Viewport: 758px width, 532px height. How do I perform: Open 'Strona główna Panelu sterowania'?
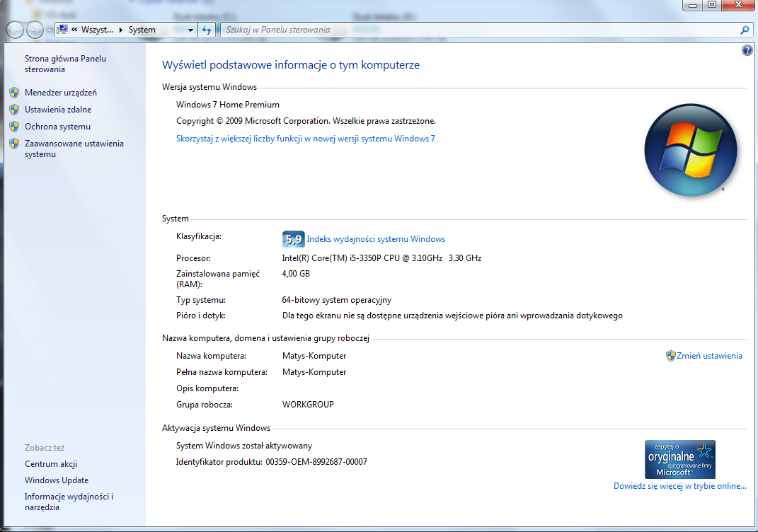(65, 64)
